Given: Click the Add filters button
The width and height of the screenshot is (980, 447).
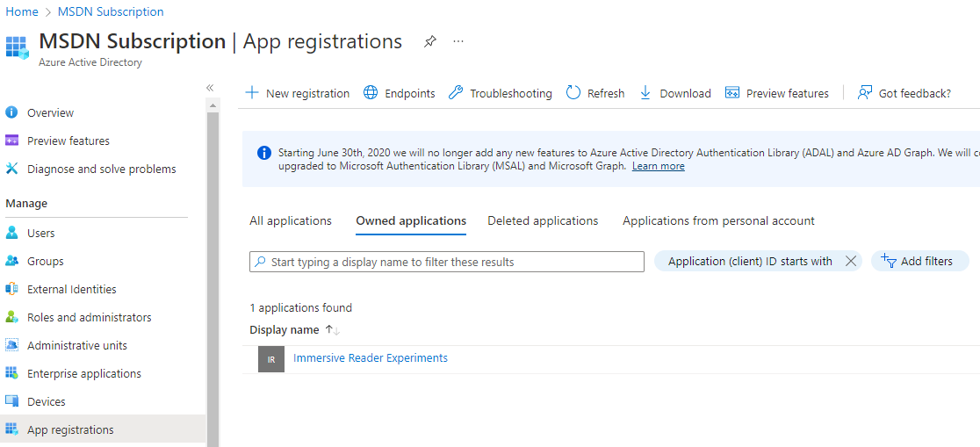Looking at the screenshot, I should tap(919, 261).
